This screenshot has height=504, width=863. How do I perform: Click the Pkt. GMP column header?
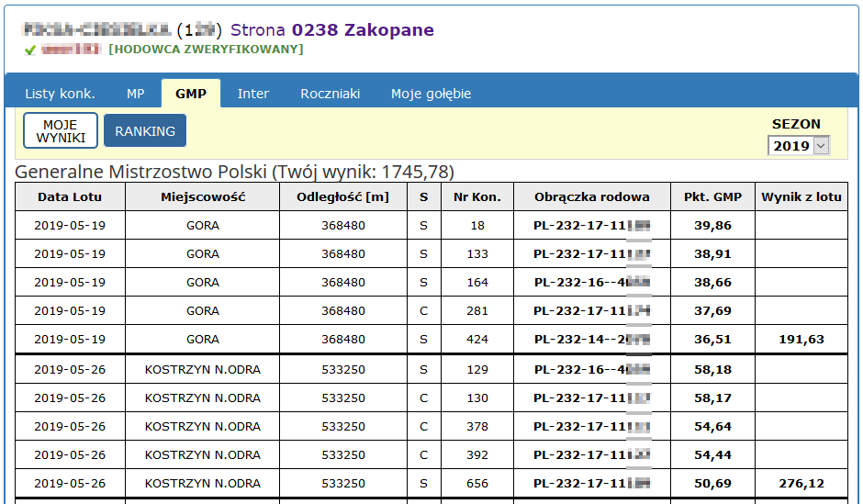click(712, 196)
